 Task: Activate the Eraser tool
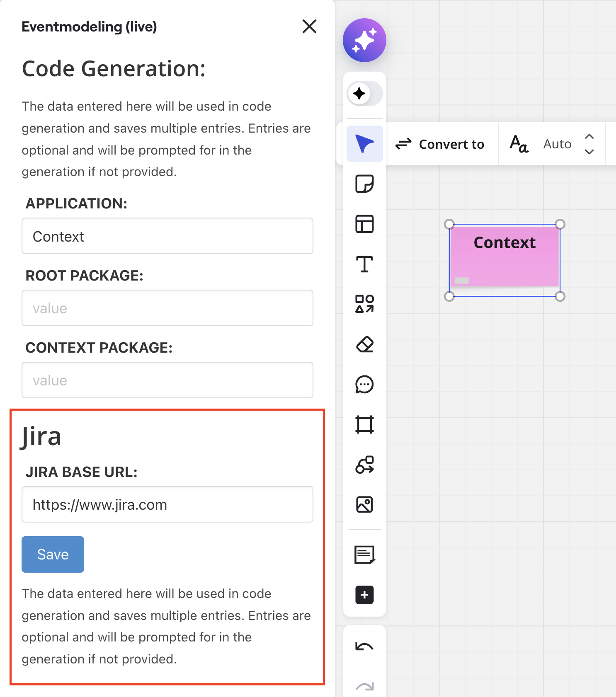(364, 344)
